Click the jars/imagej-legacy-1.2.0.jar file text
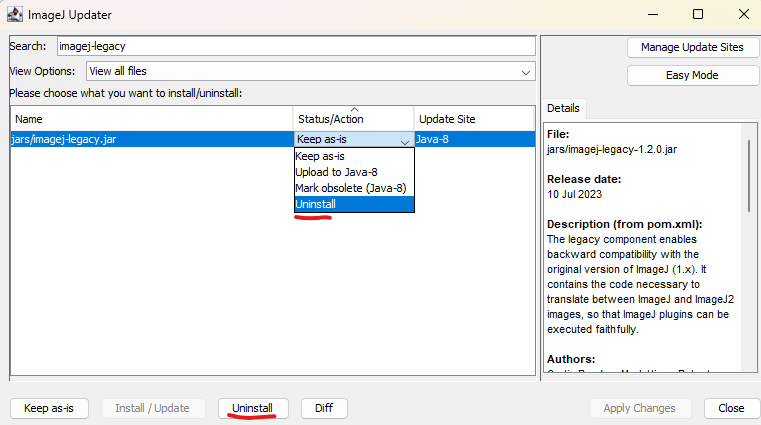 click(x=612, y=149)
